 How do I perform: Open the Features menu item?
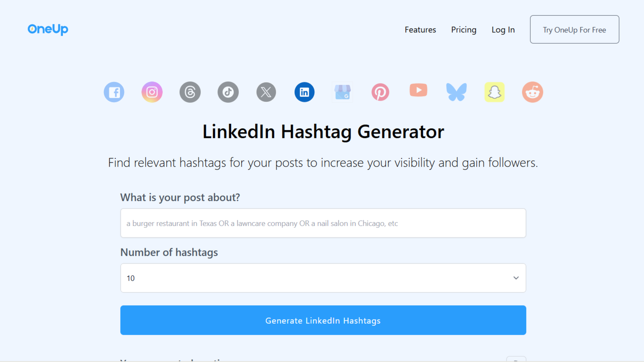point(420,30)
